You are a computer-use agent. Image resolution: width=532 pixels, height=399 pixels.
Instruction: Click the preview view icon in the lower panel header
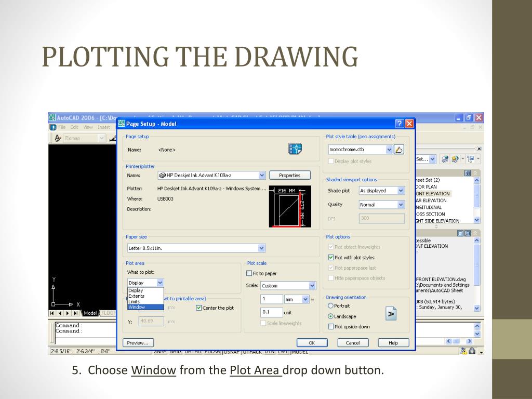[467, 233]
